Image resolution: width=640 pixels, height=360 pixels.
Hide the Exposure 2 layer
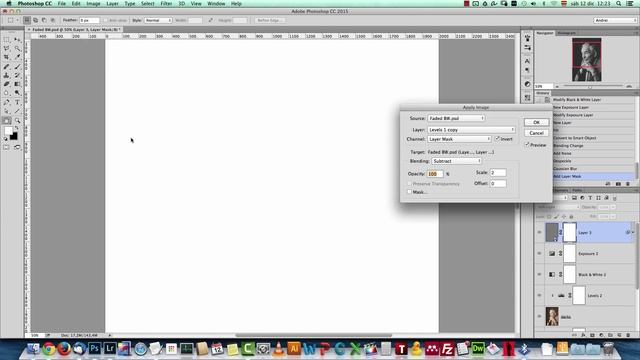tap(539, 253)
